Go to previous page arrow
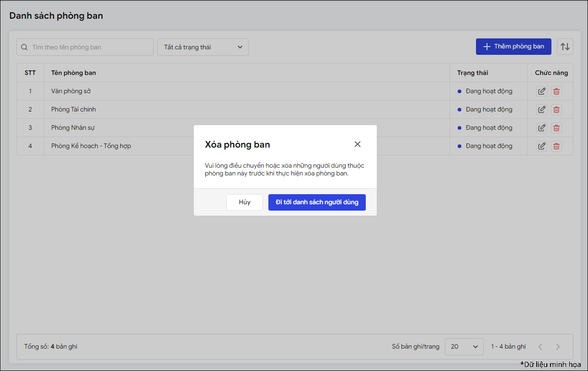This screenshot has height=371, width=588. coord(540,347)
